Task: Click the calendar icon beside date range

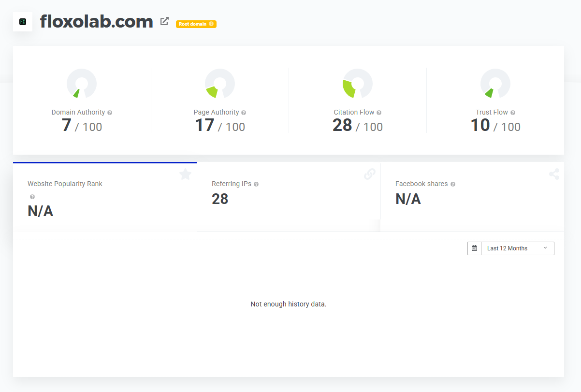Action: [x=474, y=248]
